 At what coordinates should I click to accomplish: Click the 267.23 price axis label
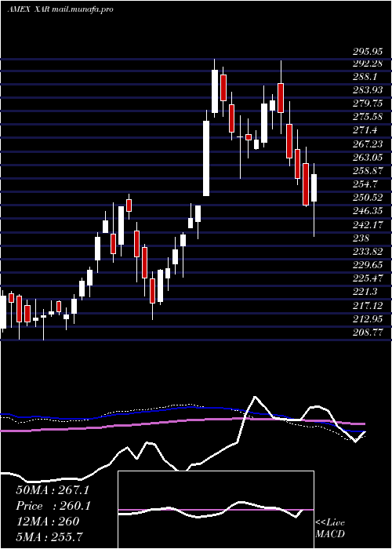pyautogui.click(x=367, y=144)
